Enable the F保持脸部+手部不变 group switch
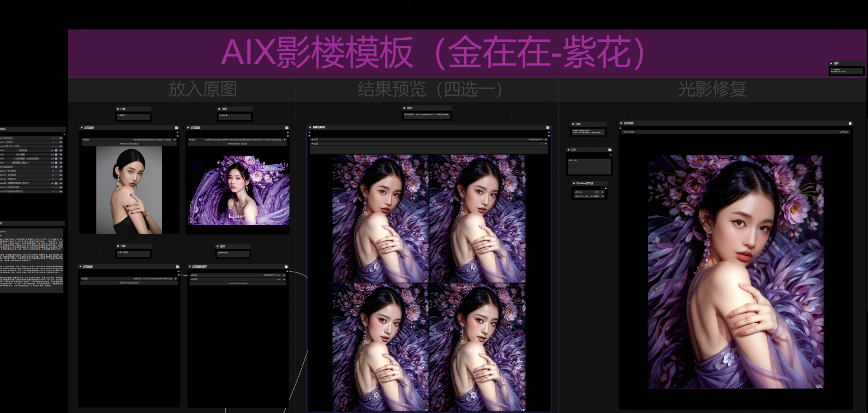This screenshot has height=413, width=868. 56,191
